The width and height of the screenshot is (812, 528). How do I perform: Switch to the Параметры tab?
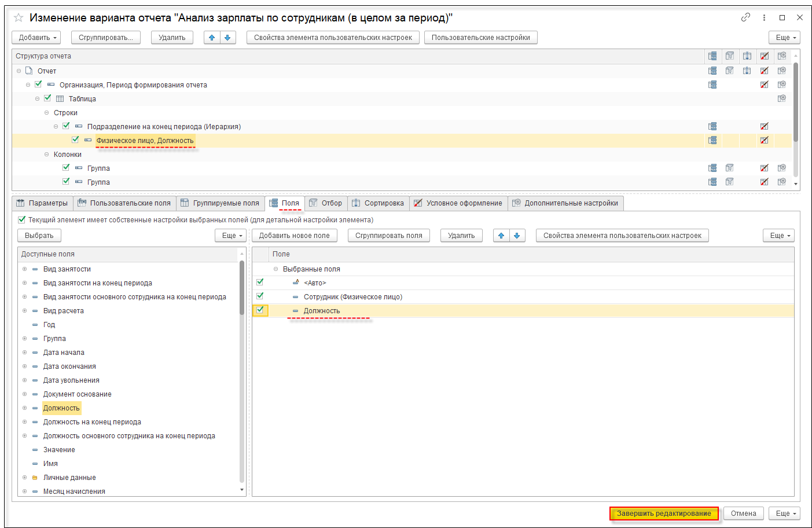click(x=42, y=203)
